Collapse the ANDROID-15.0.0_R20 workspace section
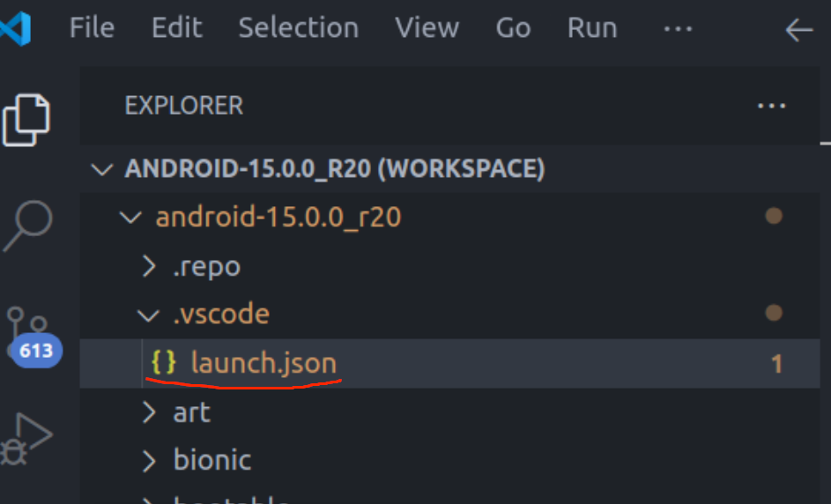Image resolution: width=831 pixels, height=504 pixels. [x=104, y=168]
